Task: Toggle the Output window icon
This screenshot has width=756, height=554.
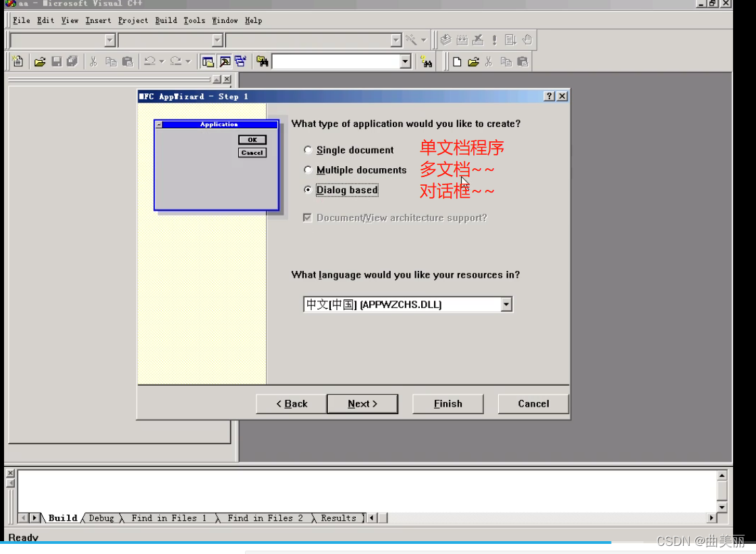Action: click(x=225, y=61)
